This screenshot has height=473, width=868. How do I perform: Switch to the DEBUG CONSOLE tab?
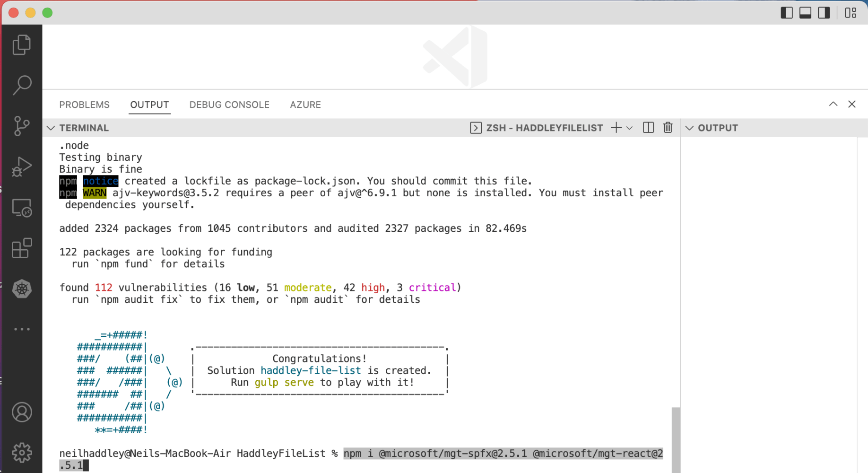pyautogui.click(x=229, y=105)
